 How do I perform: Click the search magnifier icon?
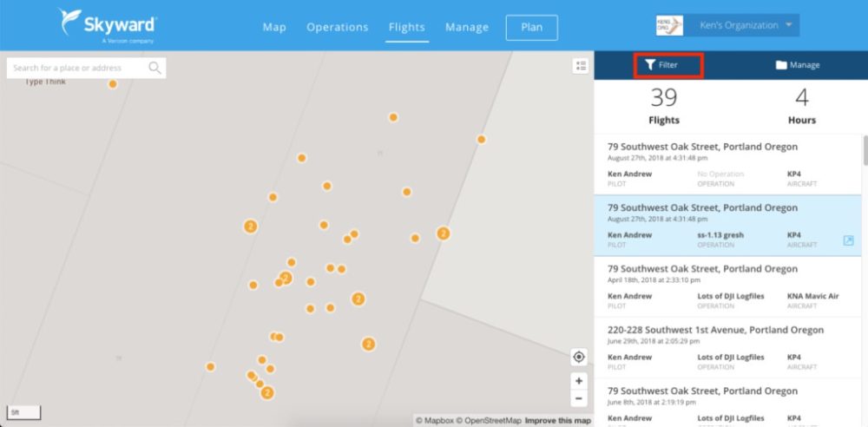155,68
